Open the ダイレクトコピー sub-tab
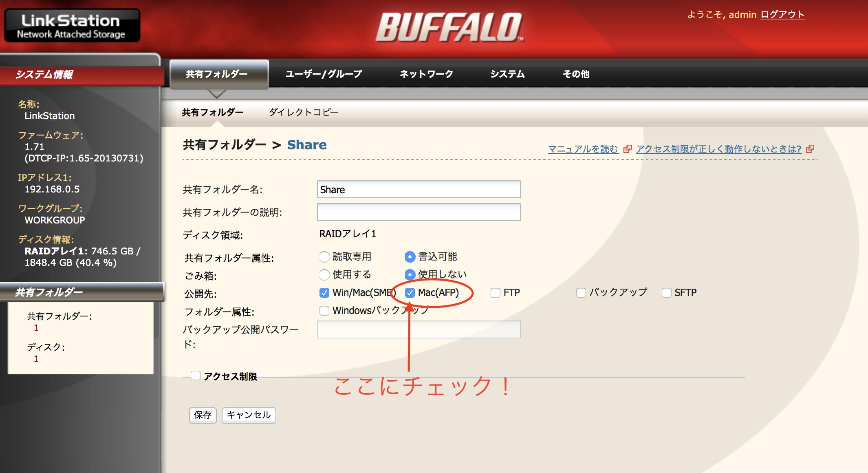868x473 pixels. [303, 112]
